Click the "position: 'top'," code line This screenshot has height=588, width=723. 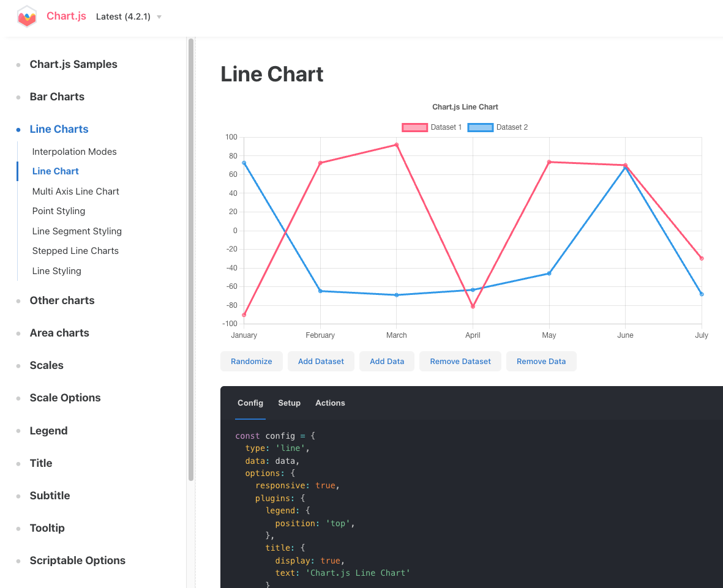315,524
